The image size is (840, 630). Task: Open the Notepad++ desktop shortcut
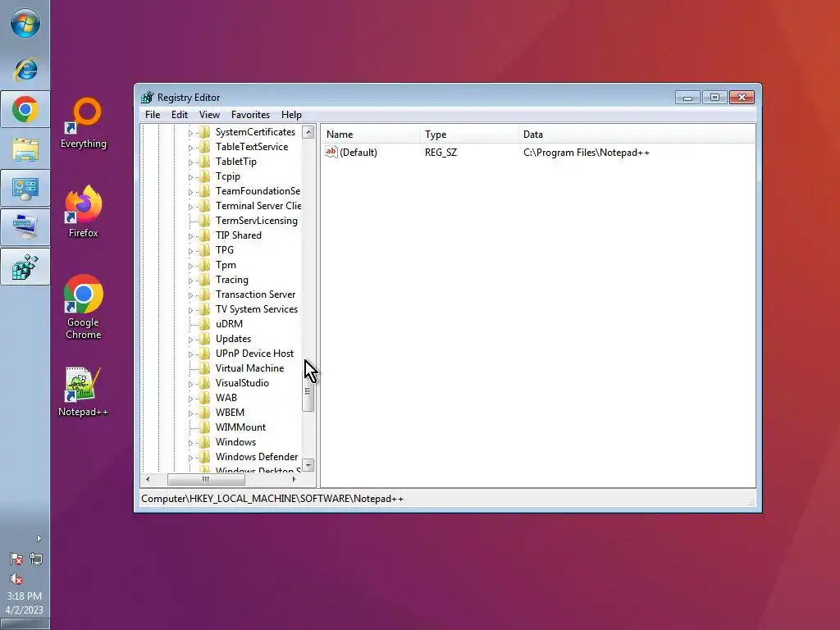tap(84, 391)
